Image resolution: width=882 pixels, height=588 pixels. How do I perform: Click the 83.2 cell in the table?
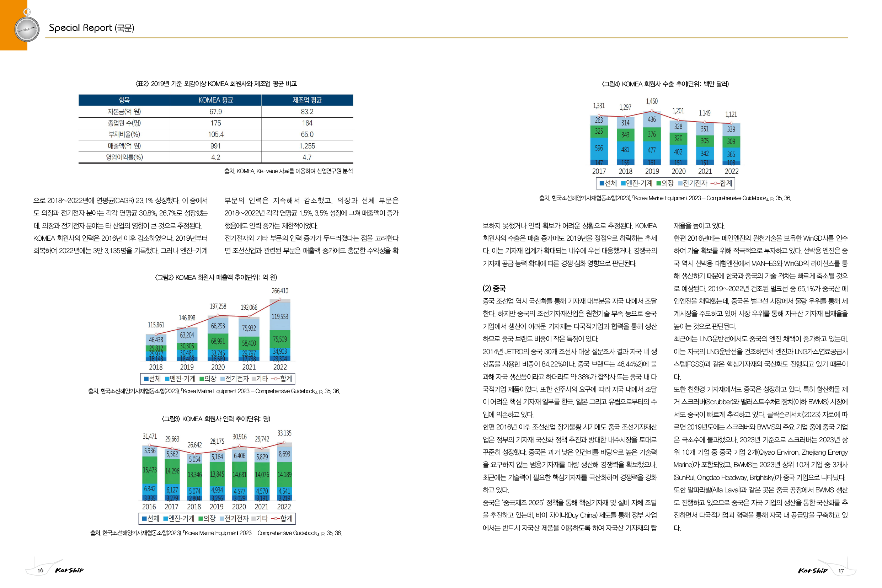click(x=307, y=112)
